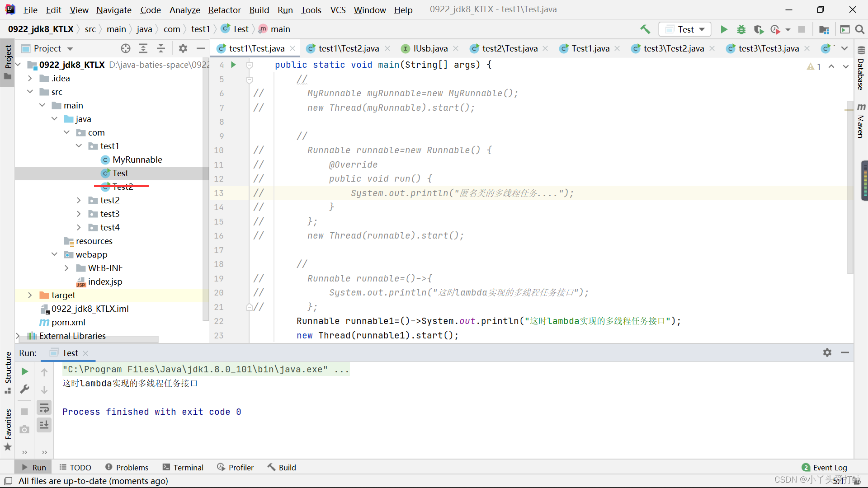Open the Build tool window button

pyautogui.click(x=282, y=467)
